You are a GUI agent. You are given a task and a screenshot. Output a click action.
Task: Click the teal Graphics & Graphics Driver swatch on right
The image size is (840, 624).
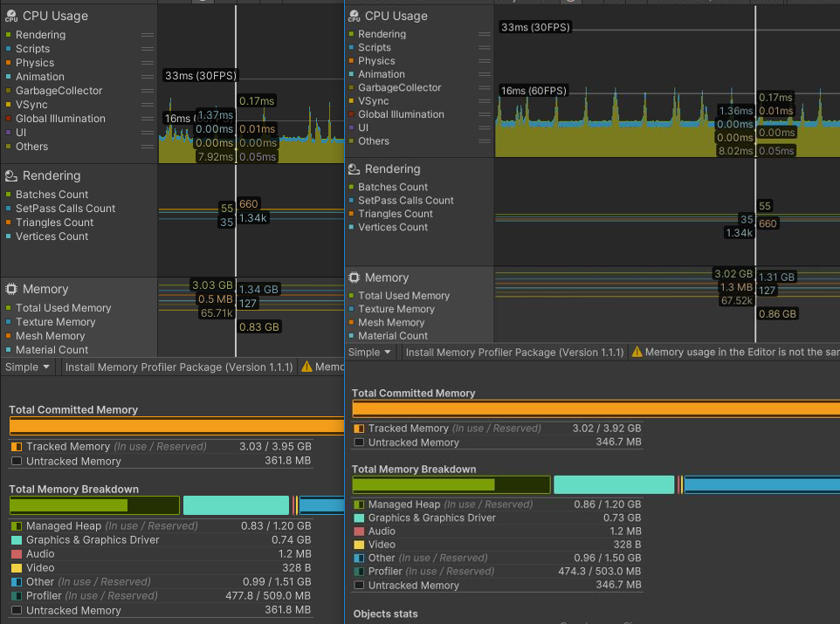[x=358, y=518]
